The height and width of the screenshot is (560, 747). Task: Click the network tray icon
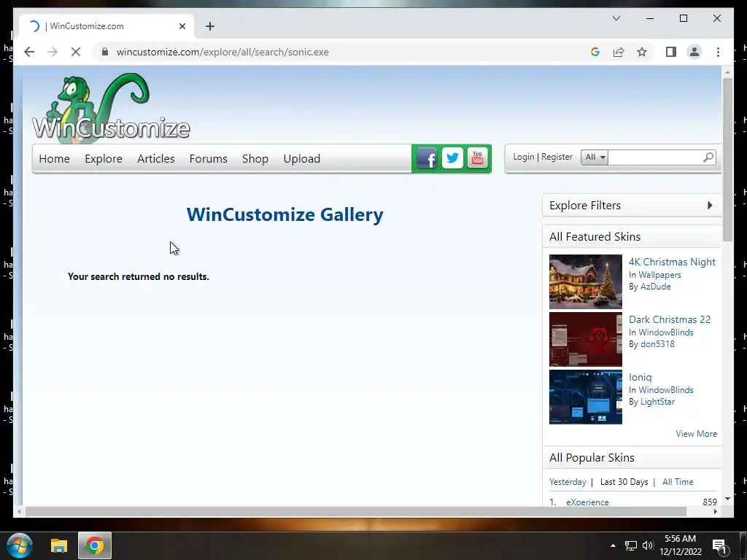(x=631, y=545)
